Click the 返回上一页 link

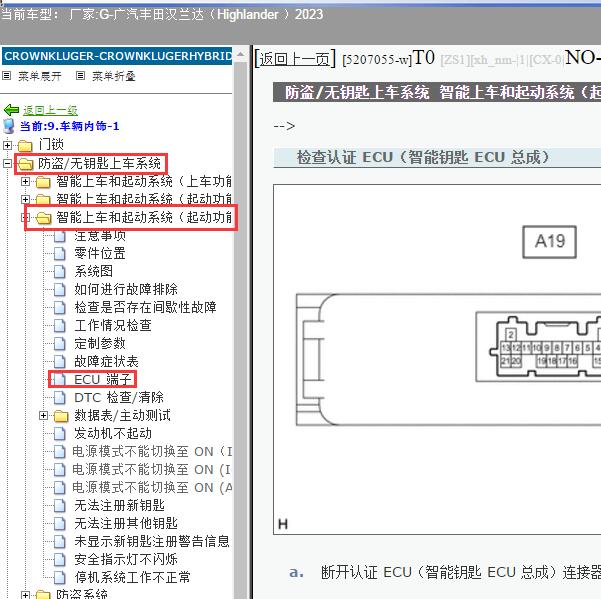[x=295, y=59]
